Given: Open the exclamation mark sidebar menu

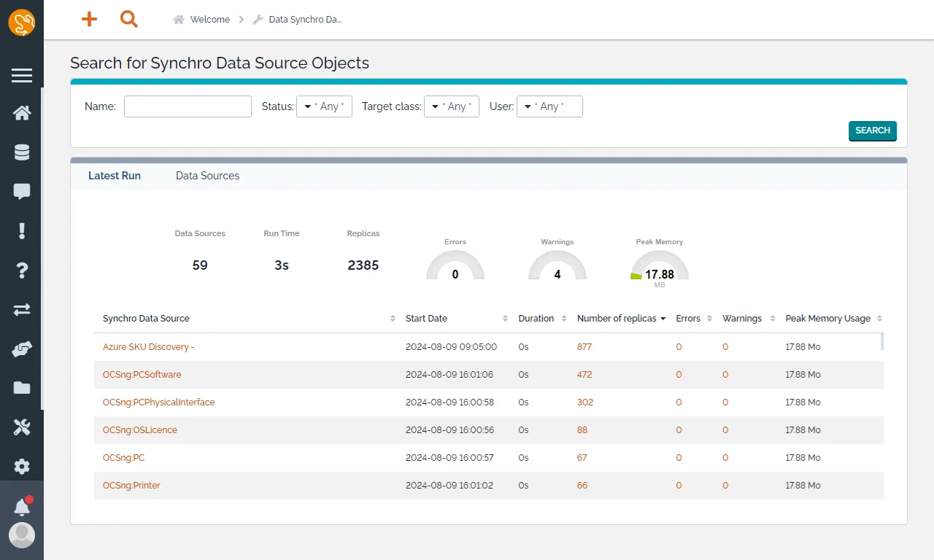Looking at the screenshot, I should (x=22, y=231).
